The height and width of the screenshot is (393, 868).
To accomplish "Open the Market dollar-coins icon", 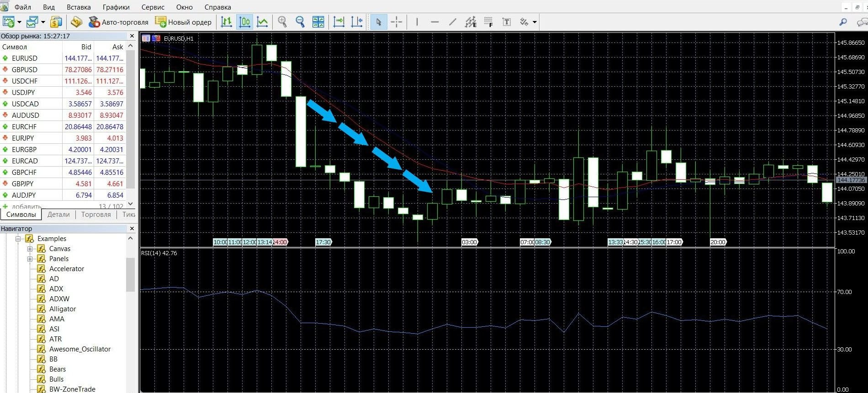I will (56, 22).
